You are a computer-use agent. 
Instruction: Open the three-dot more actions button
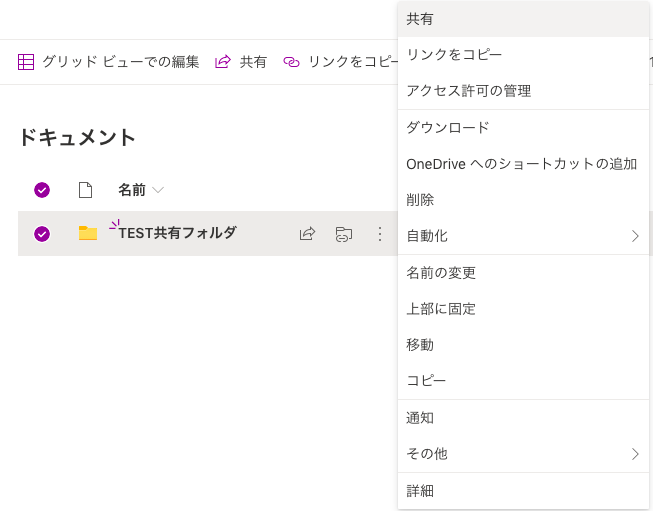point(380,234)
